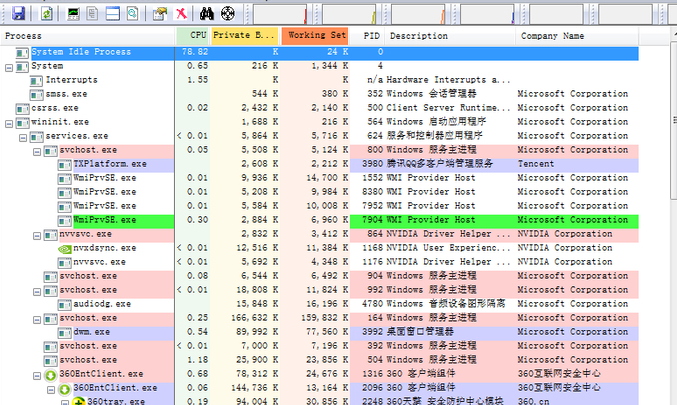Click the crosshair Find Window's Process icon
The width and height of the screenshot is (677, 405).
(228, 13)
